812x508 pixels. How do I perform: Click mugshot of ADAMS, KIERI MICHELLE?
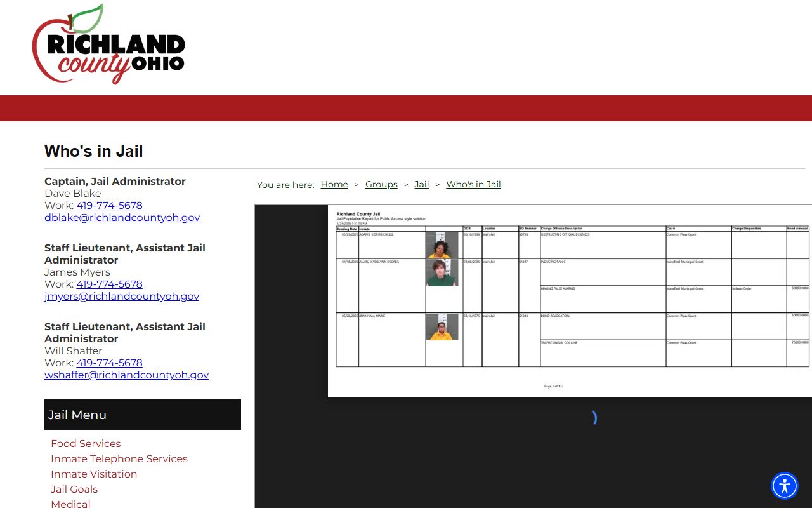click(442, 245)
